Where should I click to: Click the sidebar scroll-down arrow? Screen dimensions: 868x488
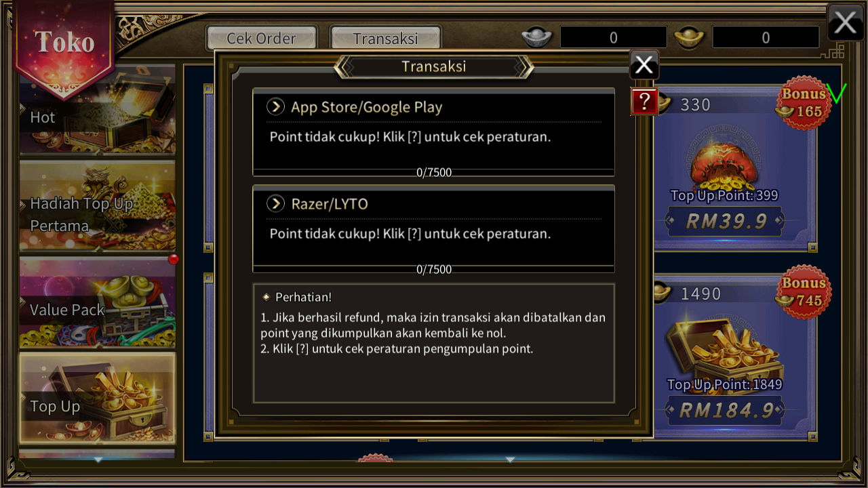coord(98,460)
